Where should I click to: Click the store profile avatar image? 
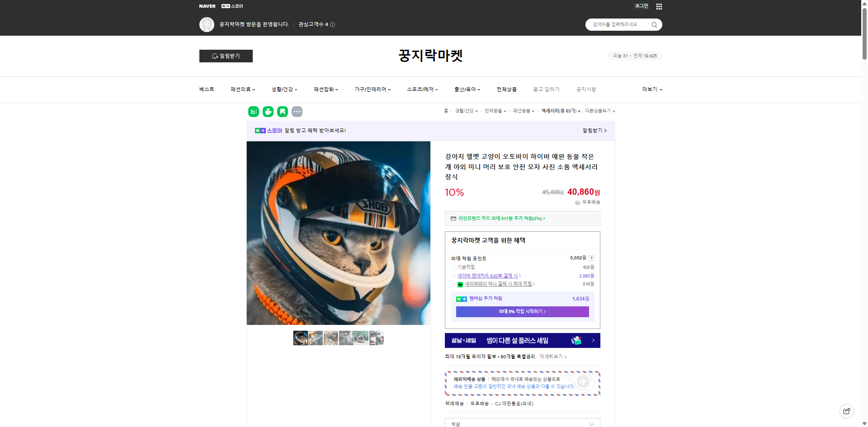206,24
